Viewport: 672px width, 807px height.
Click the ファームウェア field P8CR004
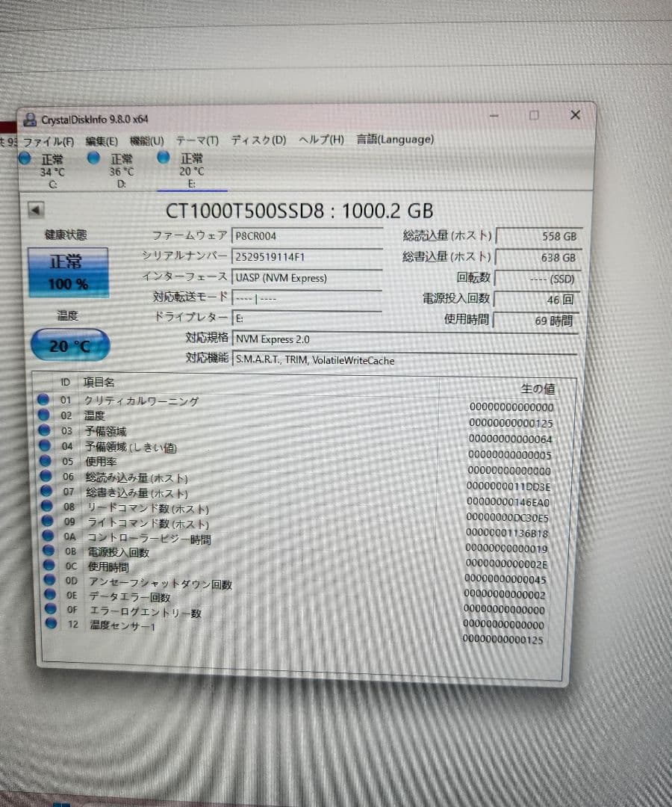(307, 236)
